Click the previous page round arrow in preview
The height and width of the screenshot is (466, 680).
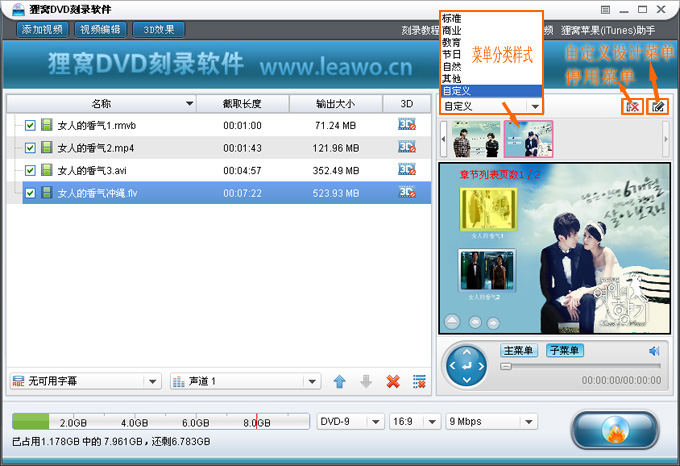[x=475, y=323]
